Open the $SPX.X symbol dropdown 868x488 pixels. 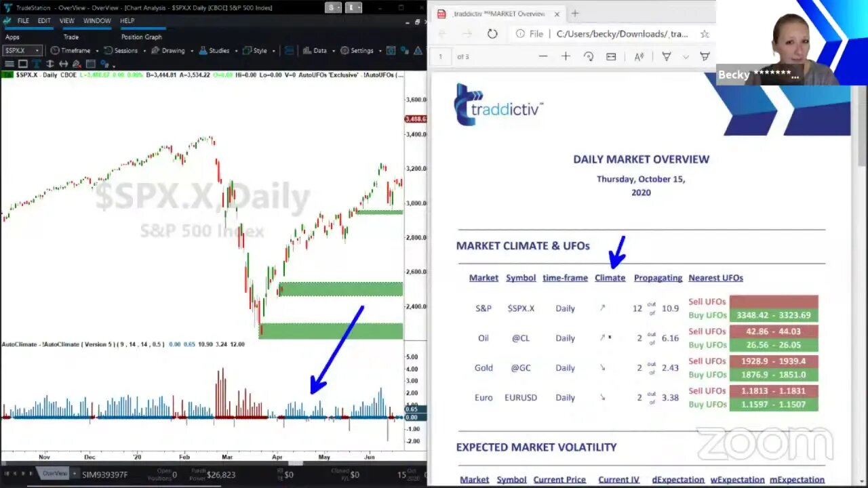point(37,51)
